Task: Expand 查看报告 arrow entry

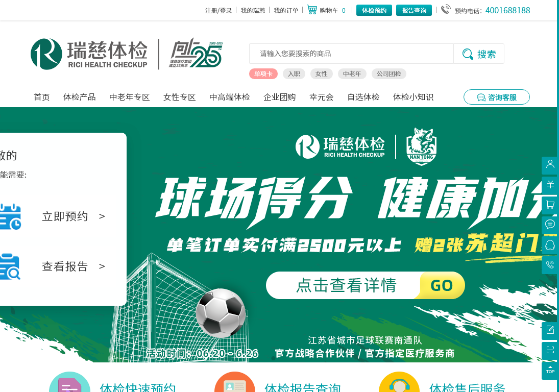Action: [x=74, y=266]
